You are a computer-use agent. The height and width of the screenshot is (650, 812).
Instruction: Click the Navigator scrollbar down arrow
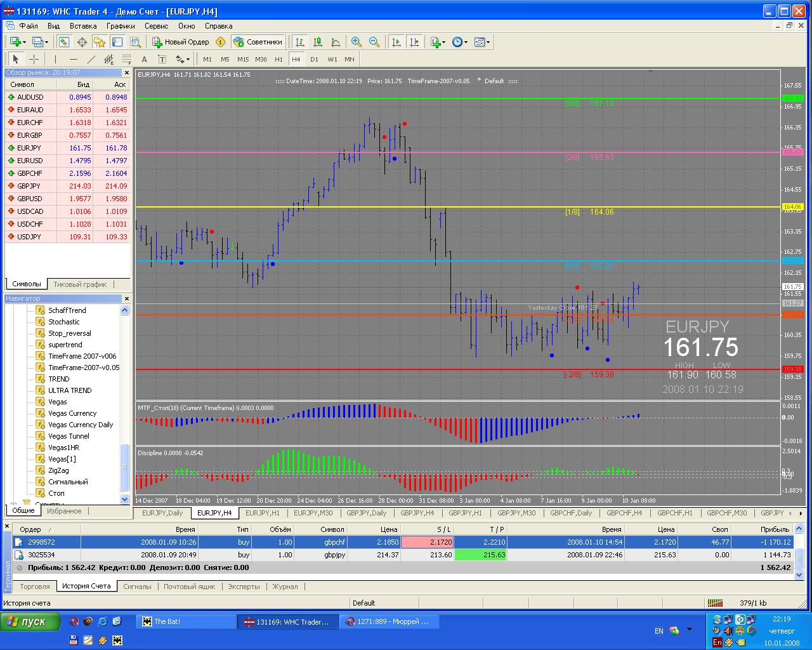[x=125, y=500]
